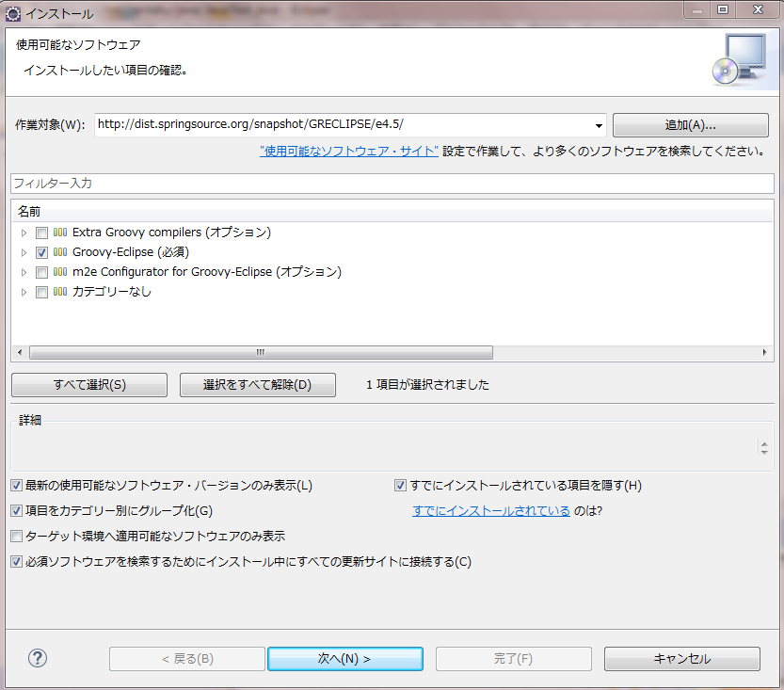Click the 詳細 panel up arrow
The width and height of the screenshot is (784, 690).
click(x=764, y=443)
